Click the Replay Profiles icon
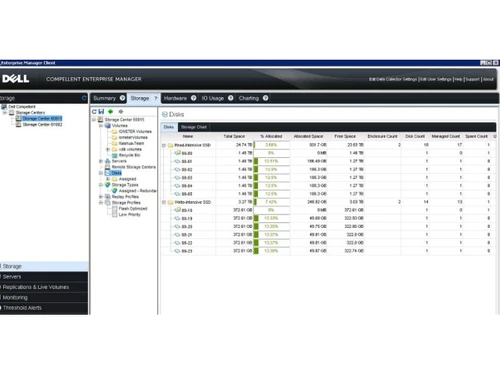The width and height of the screenshot is (500, 375). point(108,197)
